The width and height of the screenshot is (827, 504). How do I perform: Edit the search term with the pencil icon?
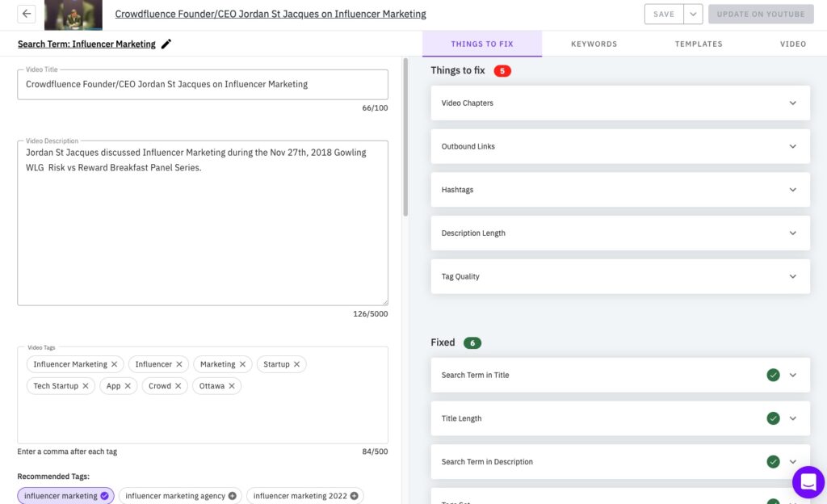coord(166,44)
